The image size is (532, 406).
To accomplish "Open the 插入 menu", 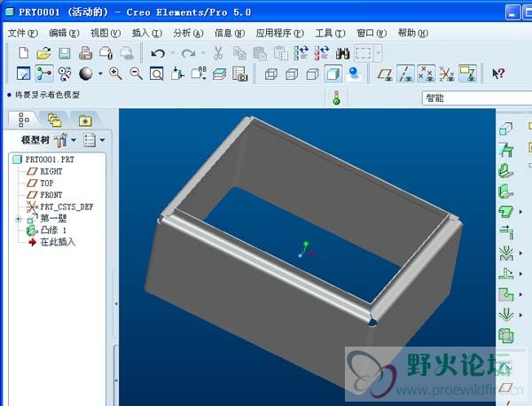I will [146, 33].
